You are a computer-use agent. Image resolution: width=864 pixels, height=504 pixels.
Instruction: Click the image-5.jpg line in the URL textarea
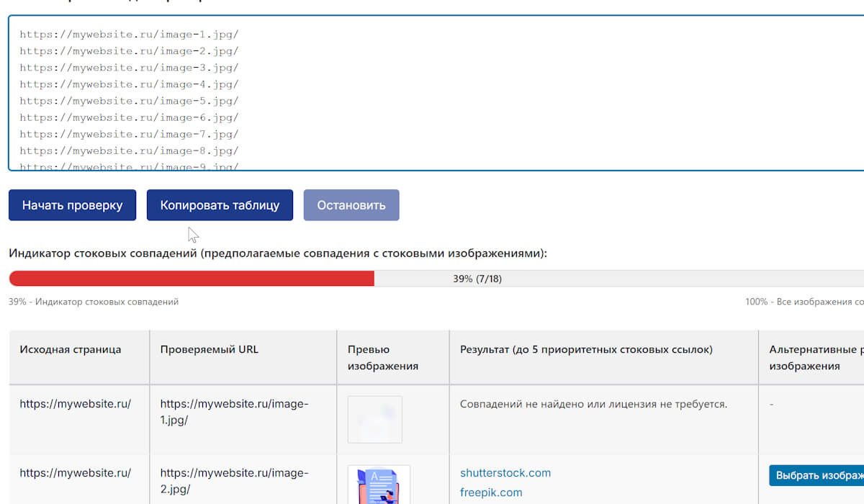[x=129, y=101]
